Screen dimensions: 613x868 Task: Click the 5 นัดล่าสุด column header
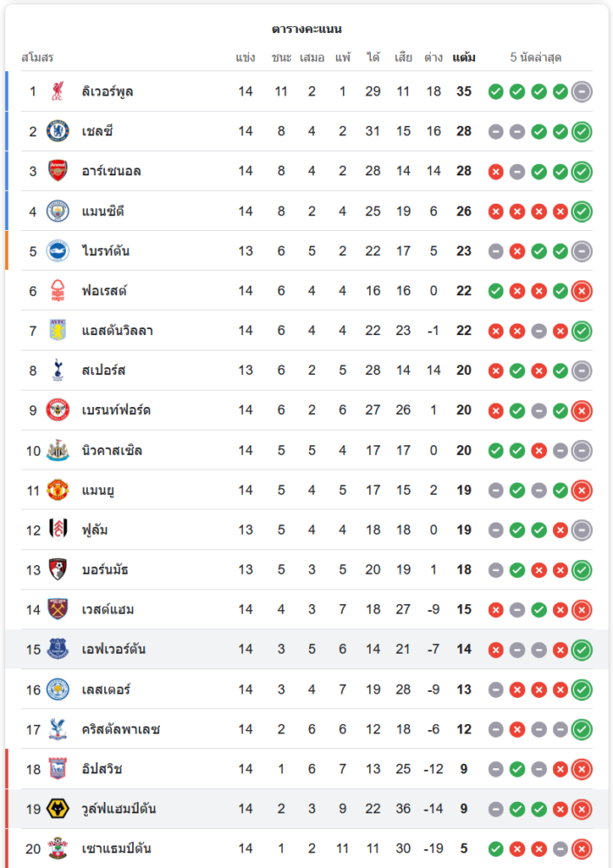coord(536,58)
